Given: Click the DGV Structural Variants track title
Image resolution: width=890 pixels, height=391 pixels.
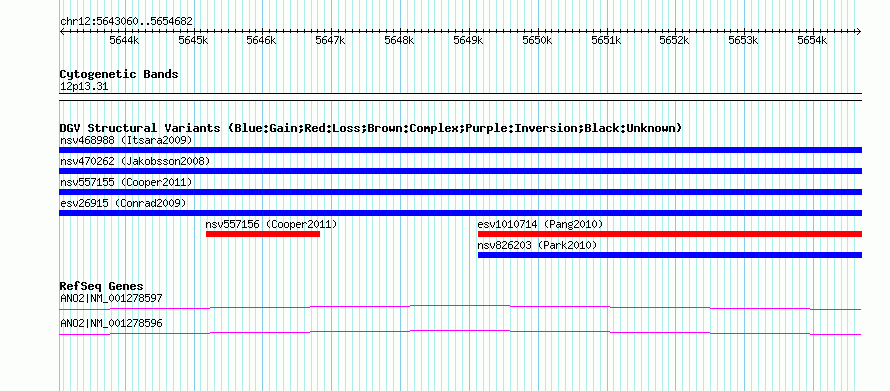Looking at the screenshot, I should point(371,128).
